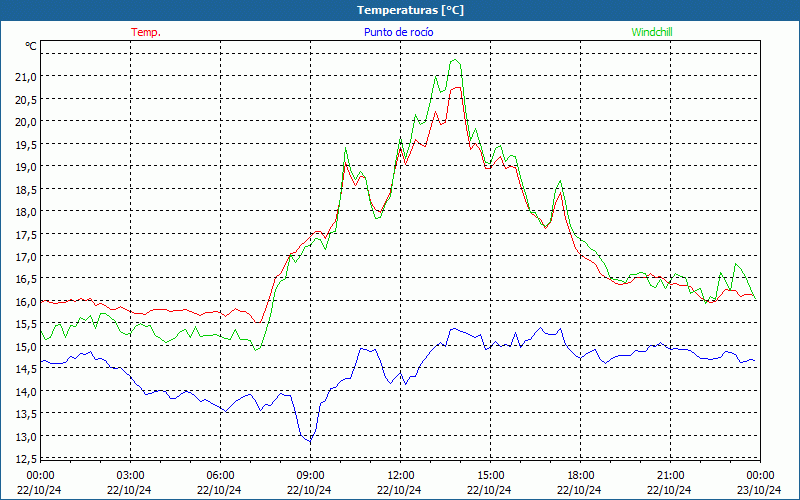Click the 14,5 y-axis value
The image size is (800, 500).
point(26,368)
